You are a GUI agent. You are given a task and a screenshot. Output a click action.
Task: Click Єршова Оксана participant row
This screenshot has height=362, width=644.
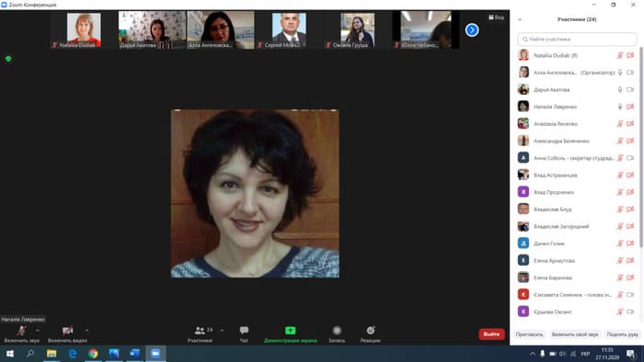point(576,311)
